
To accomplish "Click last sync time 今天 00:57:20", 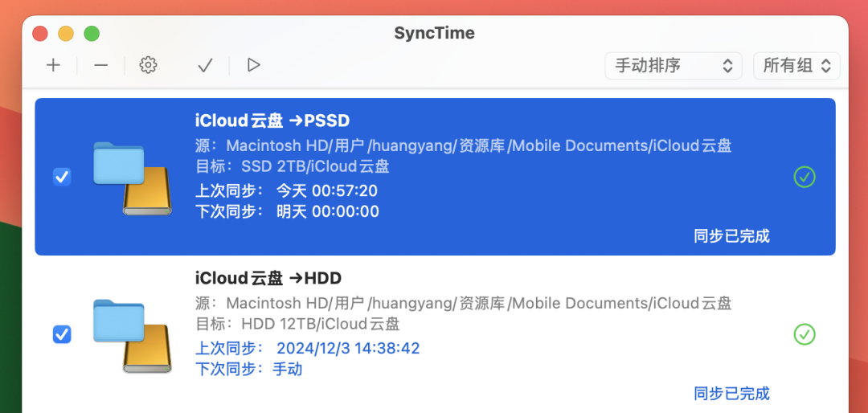I will point(327,191).
